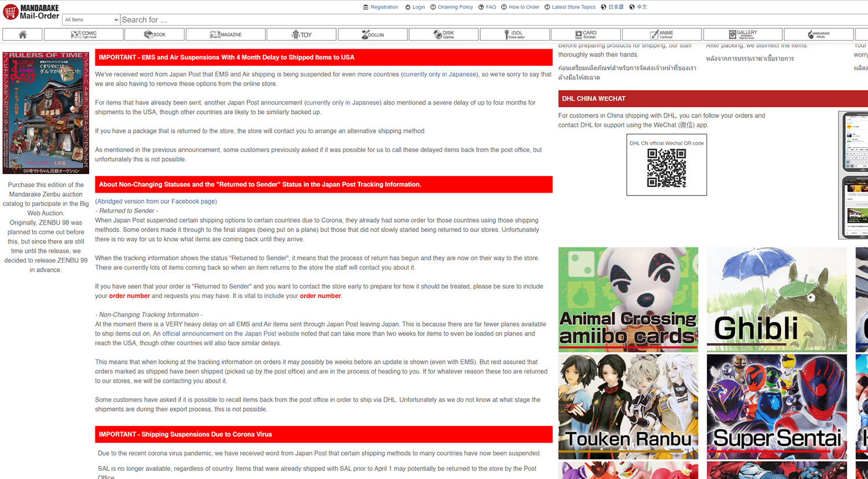Click the Mandarake Mail-Order logo
Image resolution: width=868 pixels, height=479 pixels.
(x=31, y=12)
